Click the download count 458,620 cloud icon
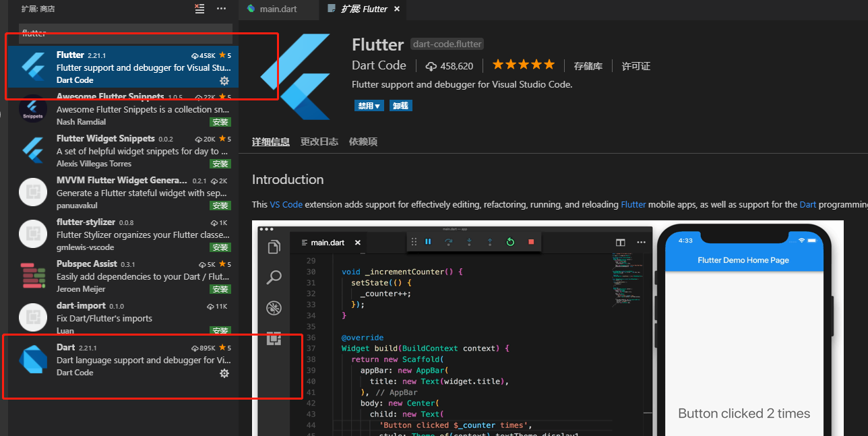The height and width of the screenshot is (436, 868). coord(431,66)
